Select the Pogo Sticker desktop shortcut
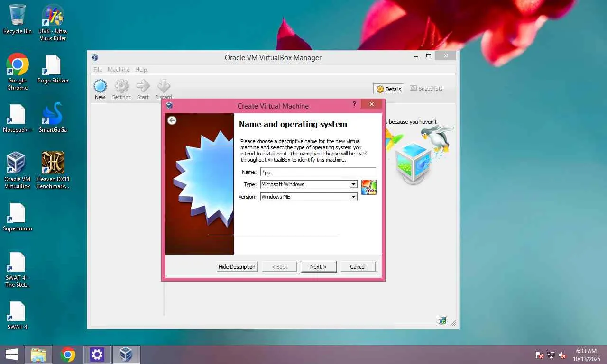607x364 pixels. pos(53,69)
